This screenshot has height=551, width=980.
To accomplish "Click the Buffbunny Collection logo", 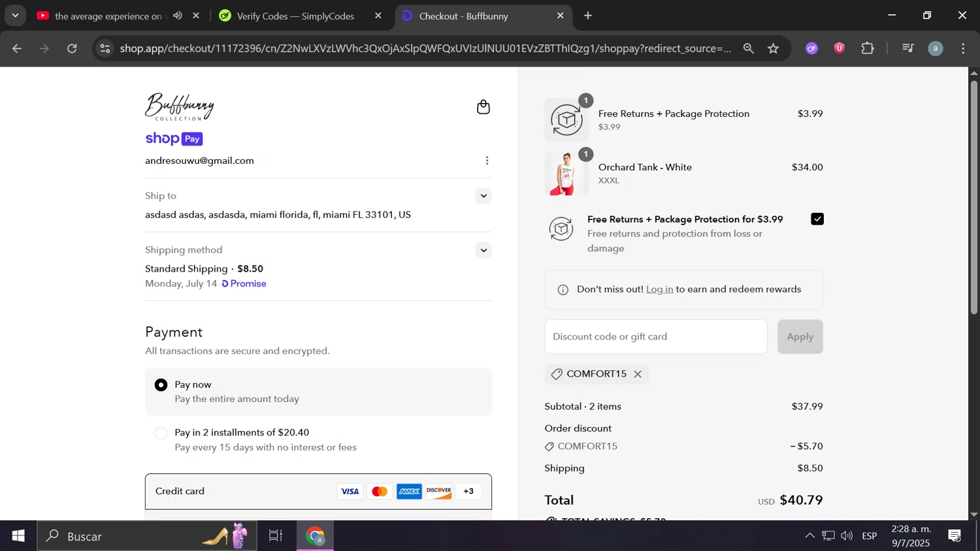I will tap(180, 106).
